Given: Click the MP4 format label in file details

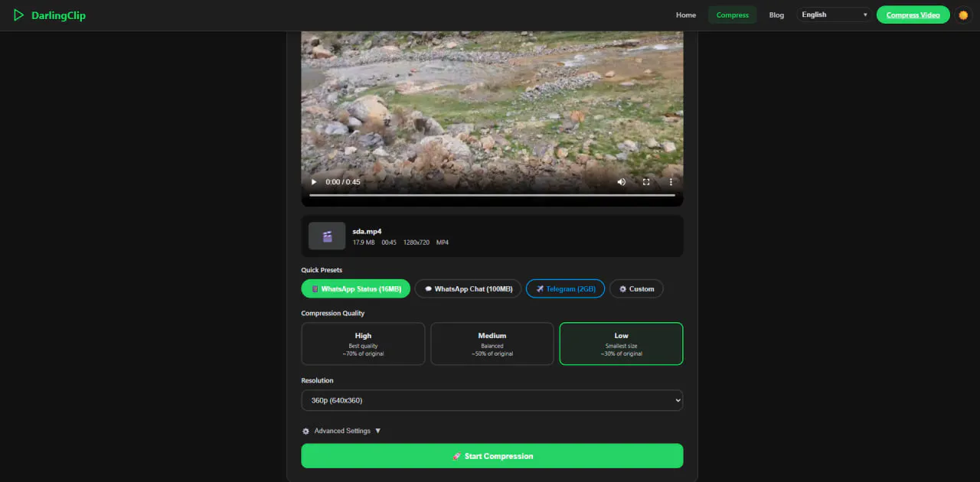Looking at the screenshot, I should tap(443, 243).
